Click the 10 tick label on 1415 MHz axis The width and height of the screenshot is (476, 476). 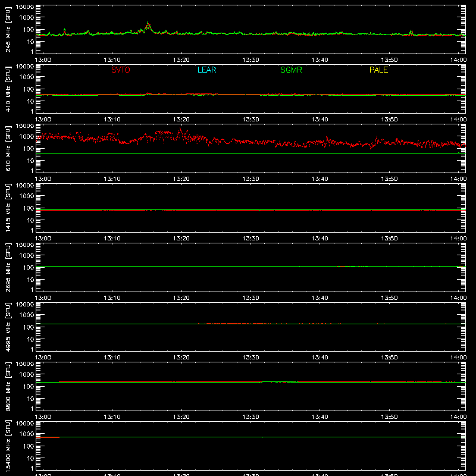30,220
